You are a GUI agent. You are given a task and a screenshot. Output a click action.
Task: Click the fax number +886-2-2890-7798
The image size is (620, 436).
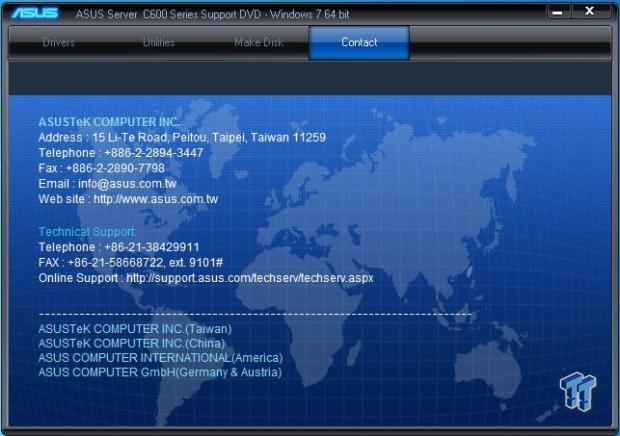[x=115, y=168]
